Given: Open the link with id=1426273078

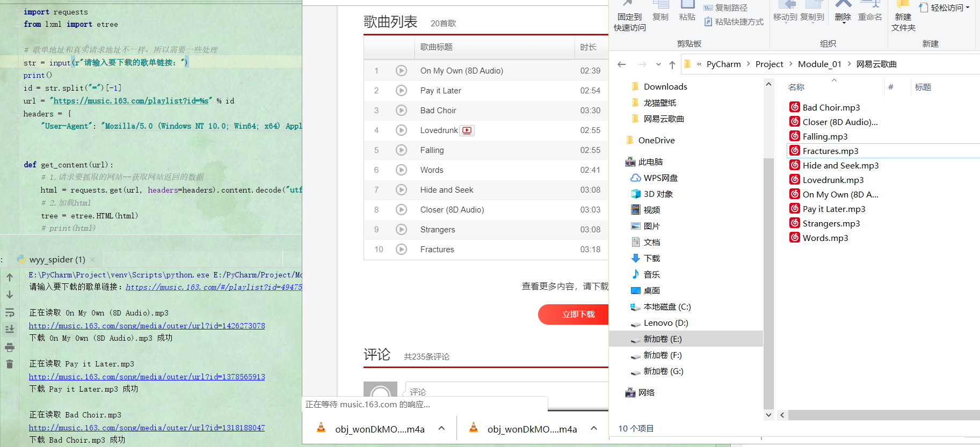Looking at the screenshot, I should click(147, 326).
